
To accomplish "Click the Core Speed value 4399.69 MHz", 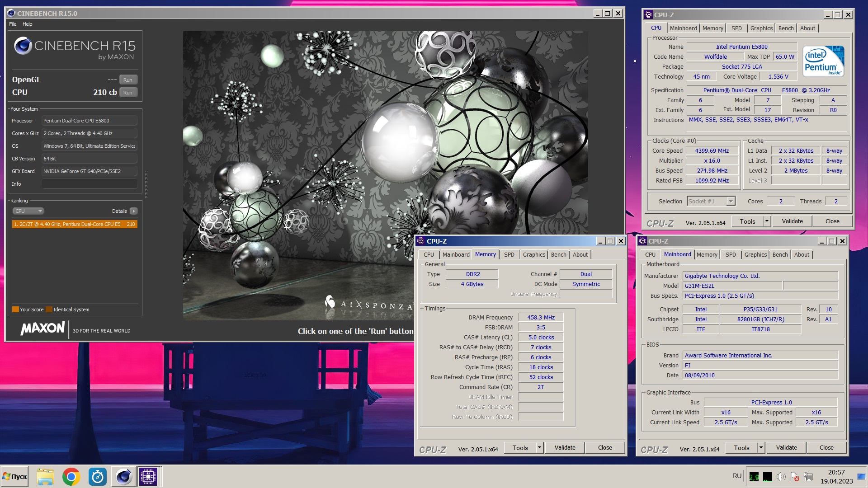I will click(712, 151).
